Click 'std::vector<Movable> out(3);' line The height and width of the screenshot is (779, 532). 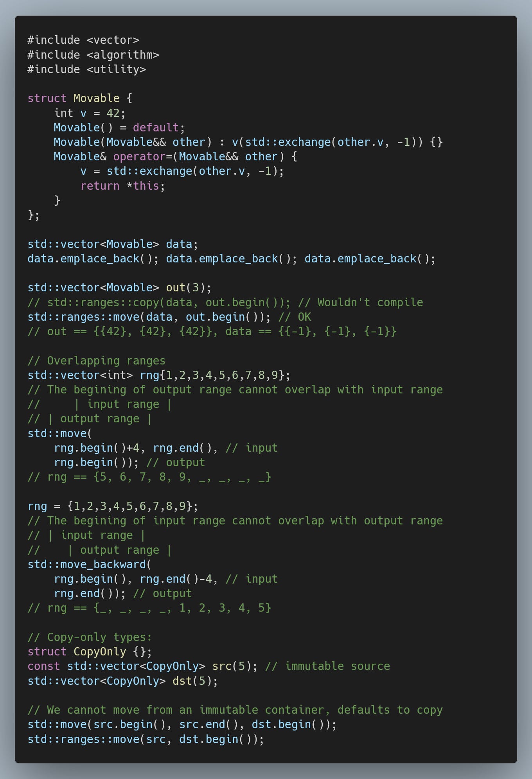point(119,288)
